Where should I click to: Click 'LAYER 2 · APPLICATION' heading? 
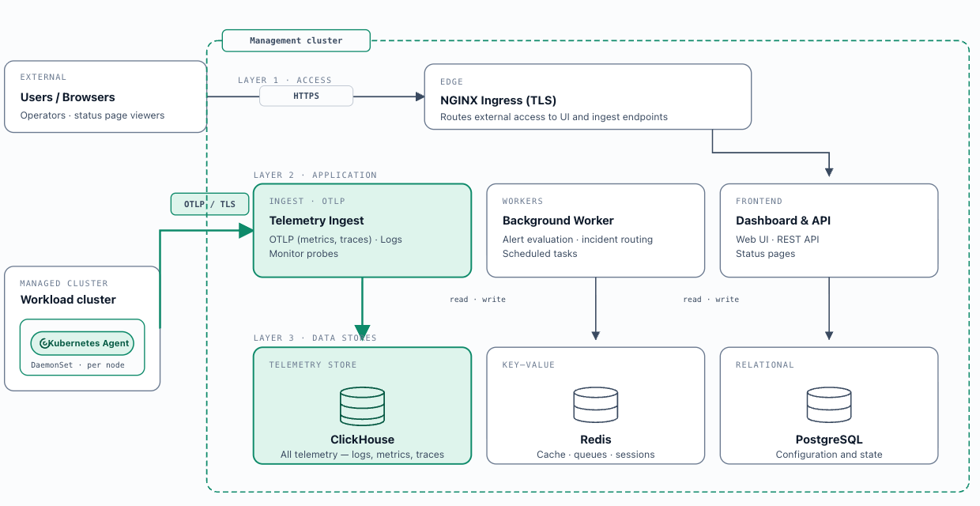(x=315, y=175)
